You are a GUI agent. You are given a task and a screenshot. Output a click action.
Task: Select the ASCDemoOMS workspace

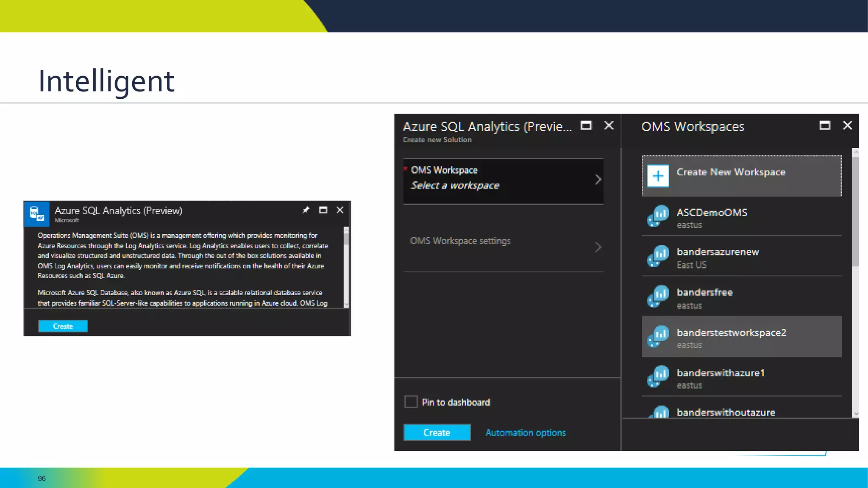pos(742,217)
